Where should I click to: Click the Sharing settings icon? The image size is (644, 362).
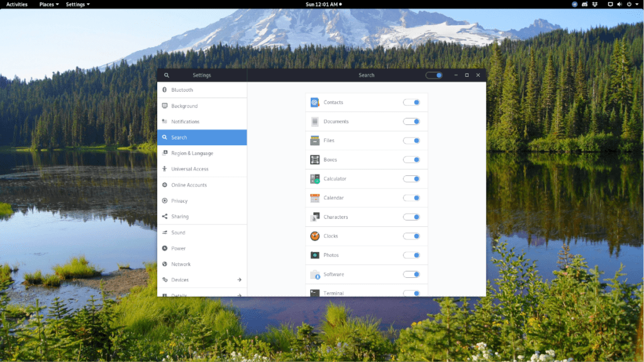167,216
